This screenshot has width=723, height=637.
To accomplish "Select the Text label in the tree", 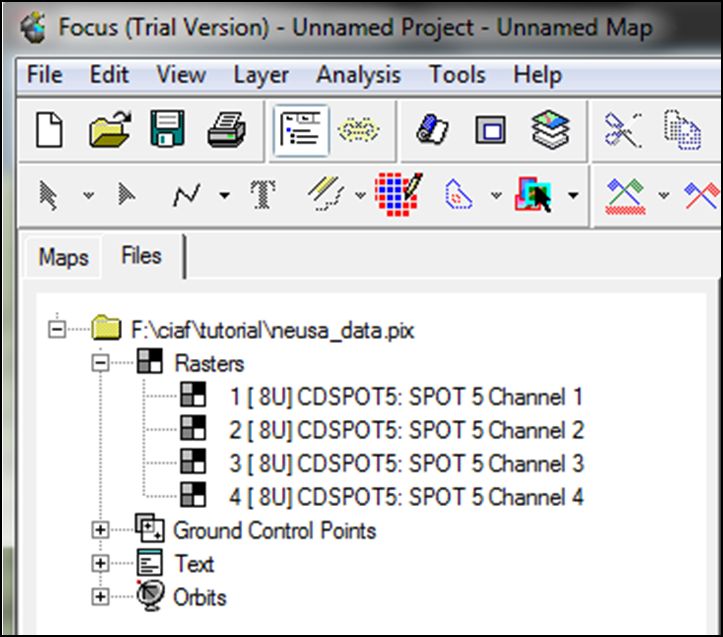I will (x=194, y=564).
